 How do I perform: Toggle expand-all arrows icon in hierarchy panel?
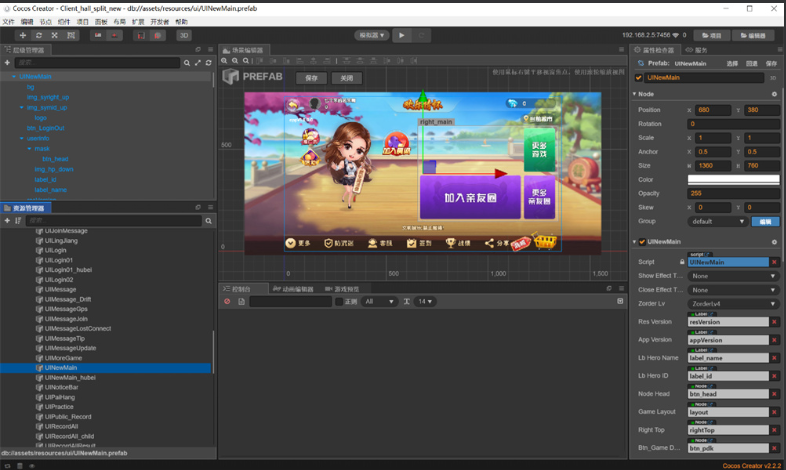(x=198, y=63)
